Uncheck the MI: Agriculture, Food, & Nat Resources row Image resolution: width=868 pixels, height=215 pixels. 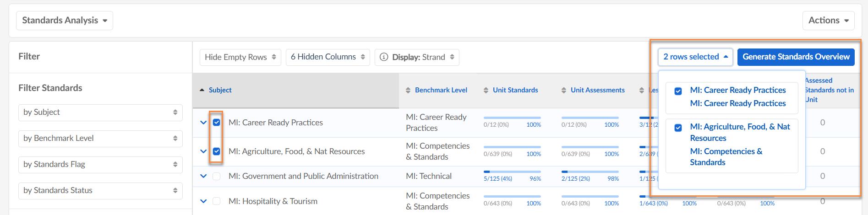pyautogui.click(x=217, y=151)
